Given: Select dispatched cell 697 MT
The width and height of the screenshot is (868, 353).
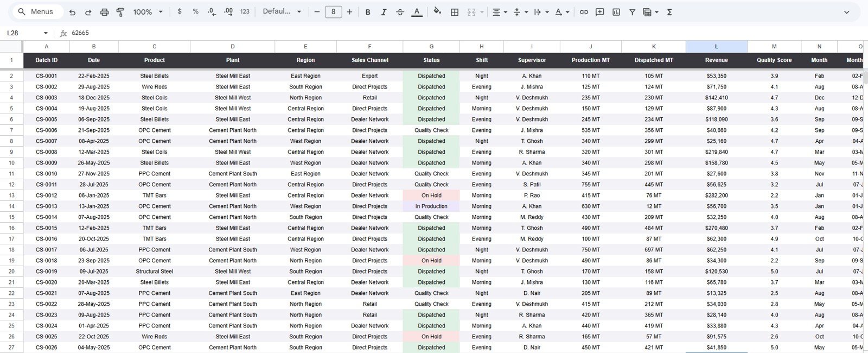Looking at the screenshot, I should 654,250.
